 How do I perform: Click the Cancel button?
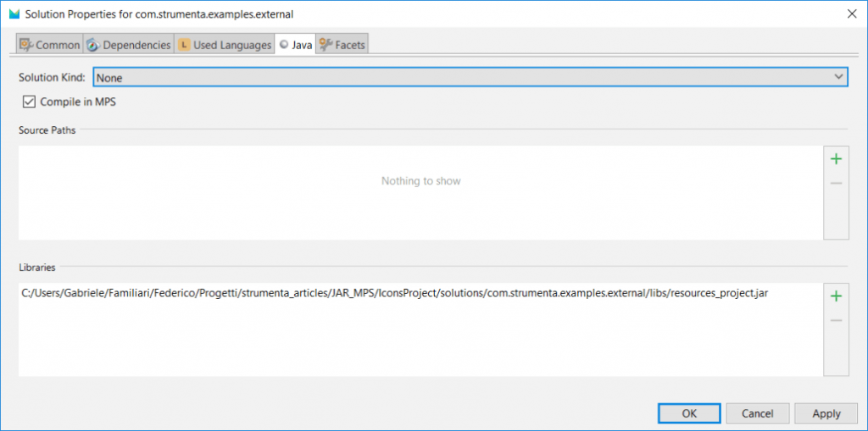click(757, 413)
